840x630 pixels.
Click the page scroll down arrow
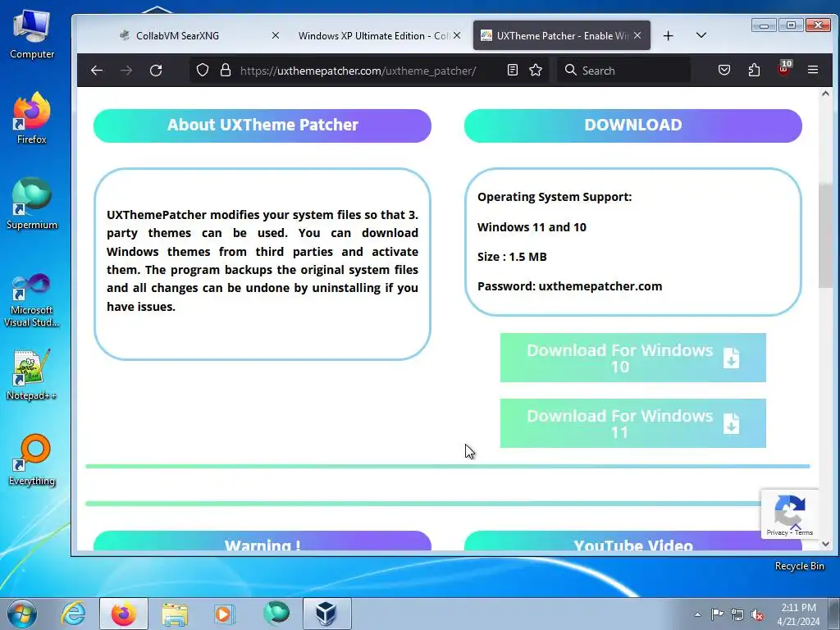pyautogui.click(x=825, y=544)
